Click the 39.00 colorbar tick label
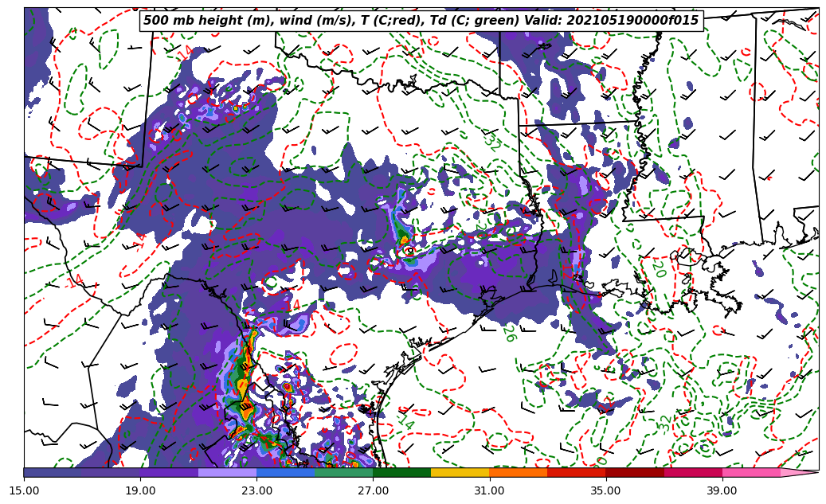 pos(722,490)
